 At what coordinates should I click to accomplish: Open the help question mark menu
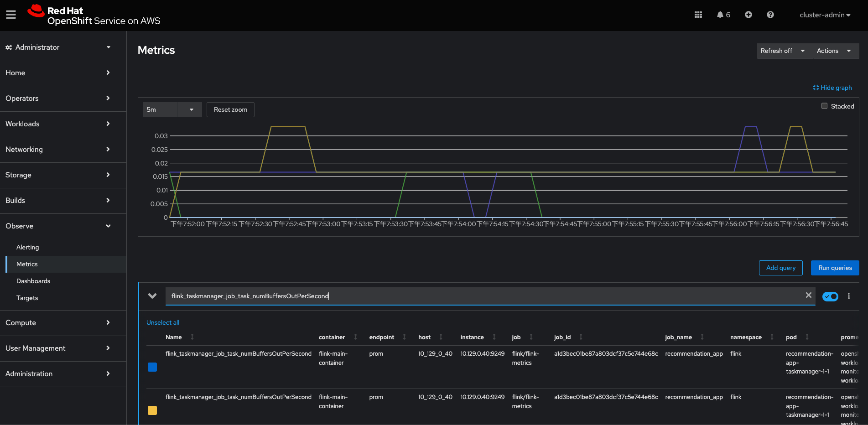(770, 15)
